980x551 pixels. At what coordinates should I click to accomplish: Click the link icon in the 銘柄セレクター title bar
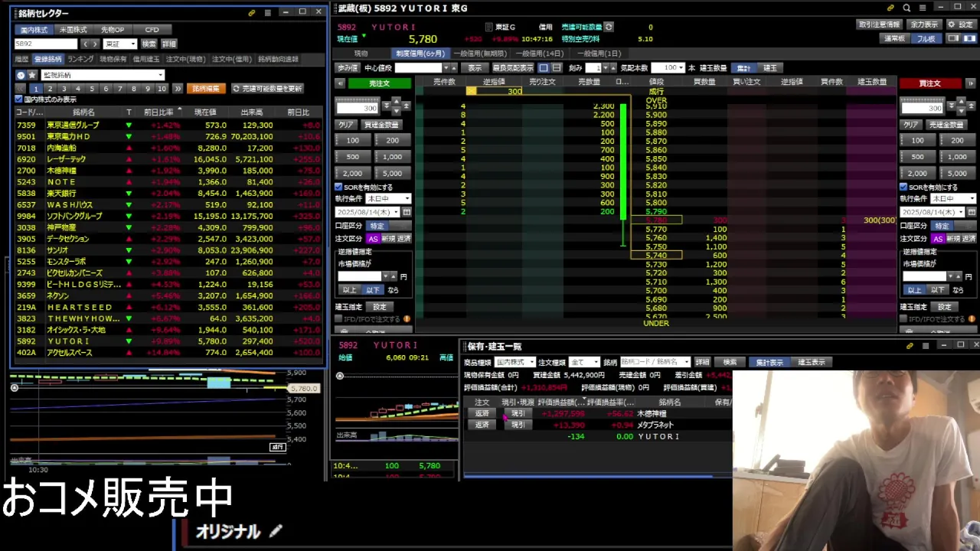252,13
